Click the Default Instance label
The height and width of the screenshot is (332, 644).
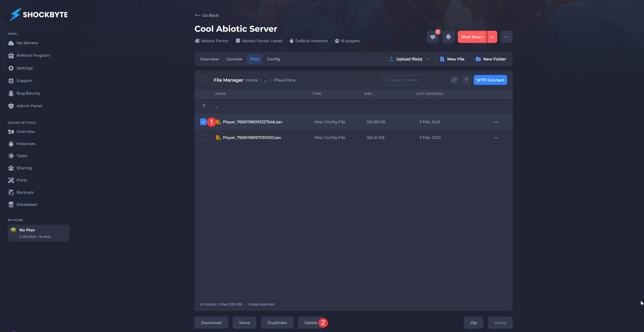click(x=308, y=41)
